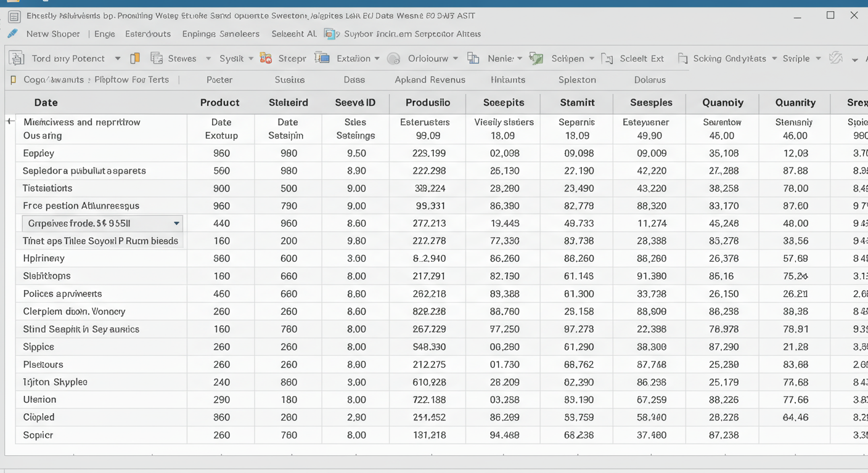Select the Product column header
This screenshot has height=473, width=868.
tap(219, 103)
